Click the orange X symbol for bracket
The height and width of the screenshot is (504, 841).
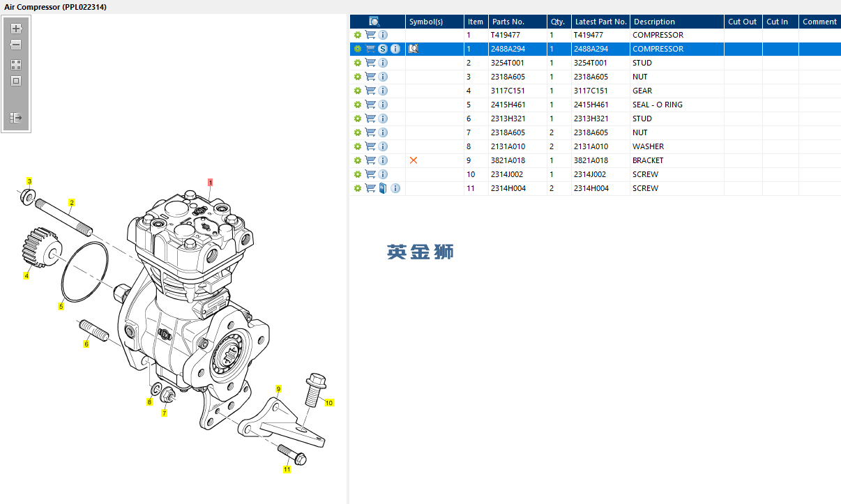pos(414,160)
